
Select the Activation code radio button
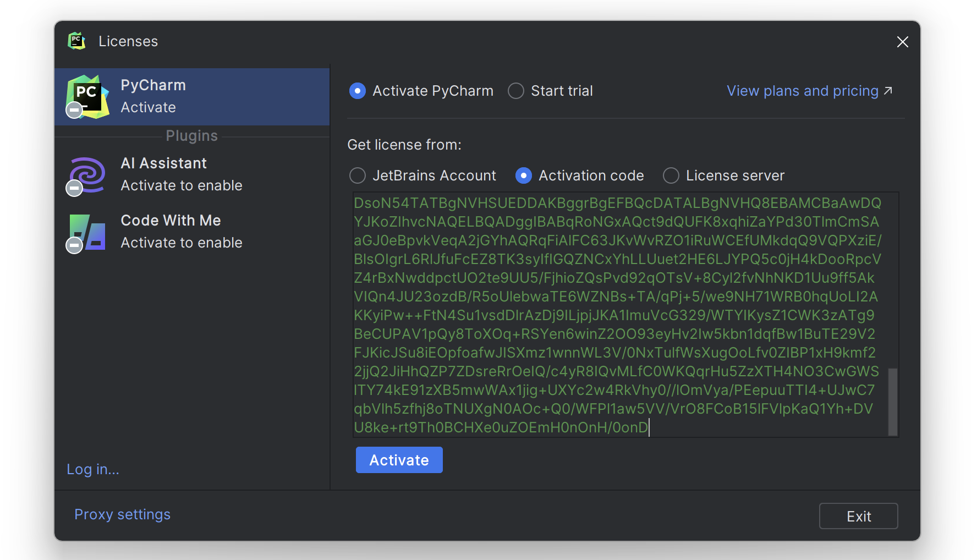click(524, 175)
